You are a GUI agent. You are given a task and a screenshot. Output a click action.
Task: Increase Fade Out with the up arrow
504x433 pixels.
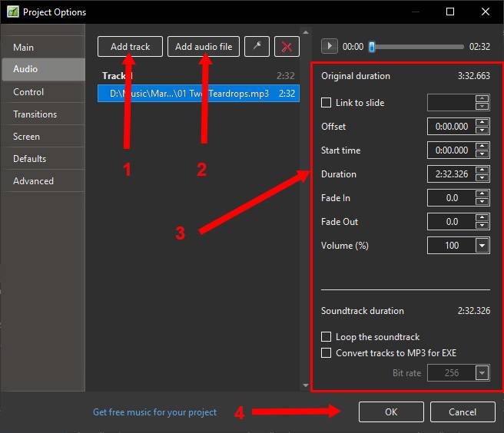tap(482, 217)
